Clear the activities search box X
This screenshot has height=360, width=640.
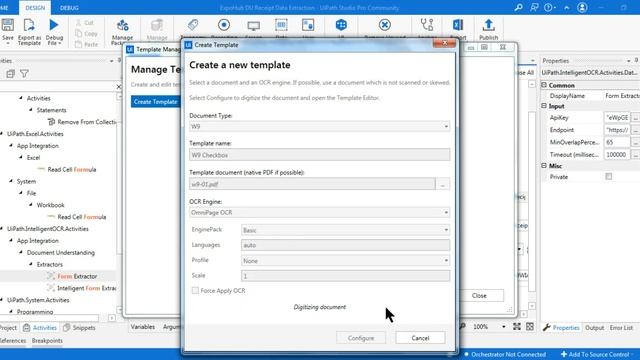click(119, 87)
